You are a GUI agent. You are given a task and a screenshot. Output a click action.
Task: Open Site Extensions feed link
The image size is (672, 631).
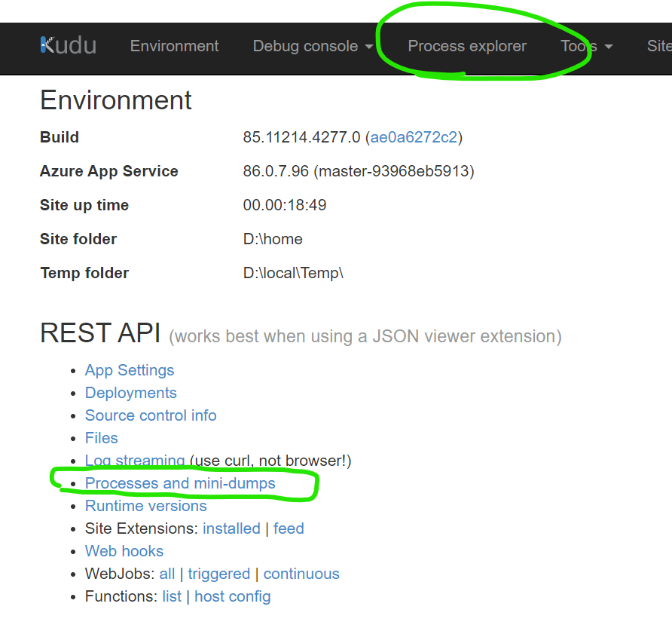pyautogui.click(x=289, y=528)
